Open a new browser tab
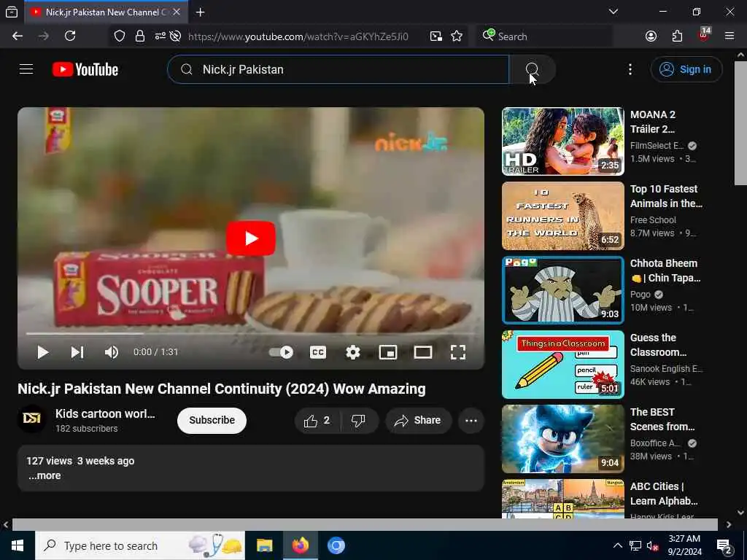The width and height of the screenshot is (747, 560). tap(200, 12)
